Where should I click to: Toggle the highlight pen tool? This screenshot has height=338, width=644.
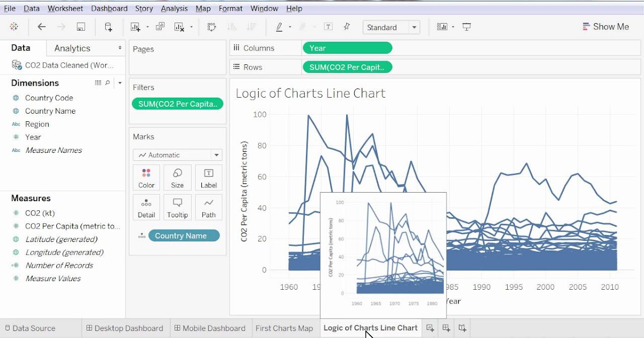pyautogui.click(x=281, y=27)
